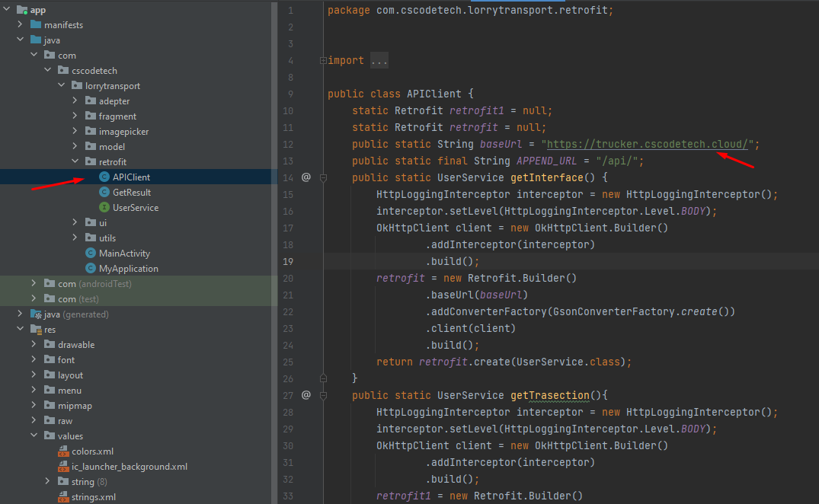Click the GetResult class icon
The width and height of the screenshot is (819, 504).
(104, 193)
